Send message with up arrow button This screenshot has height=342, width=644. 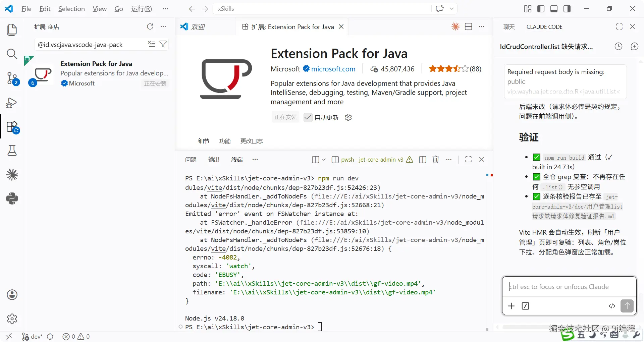[627, 306]
